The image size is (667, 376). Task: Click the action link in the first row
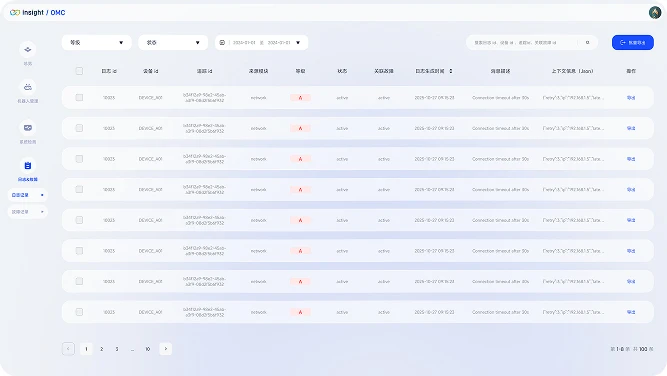[x=631, y=98]
